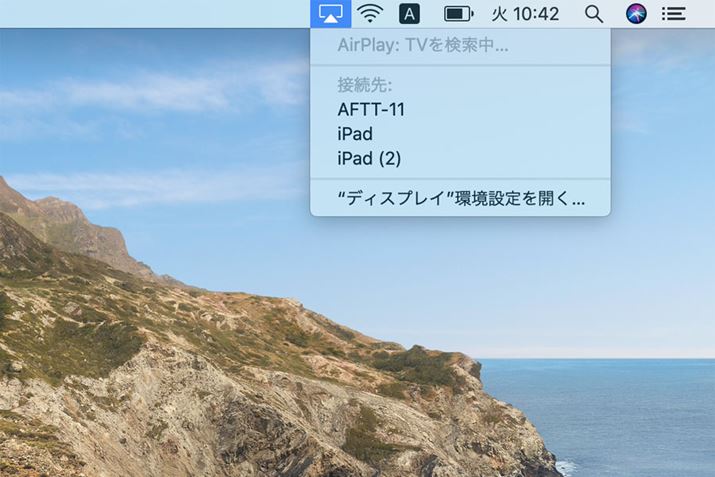Close the AirPlay menu bar icon dropdown

[331, 14]
